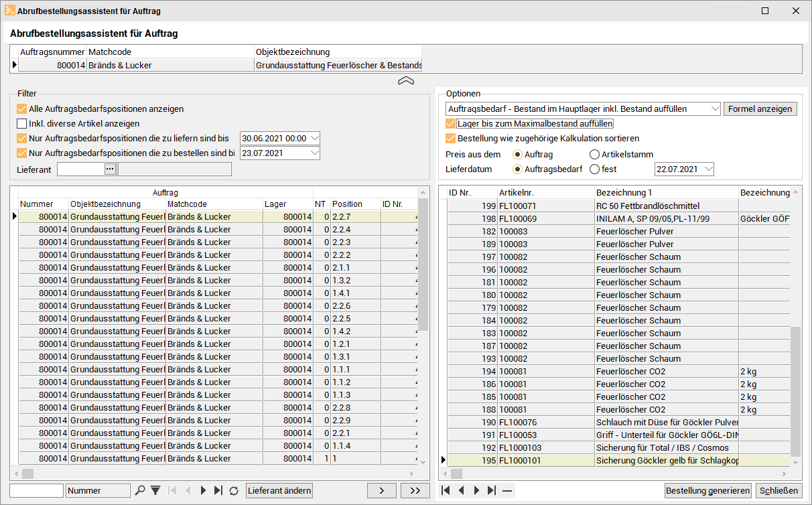Select right grid row ID 190 Schlauch
This screenshot has width=812, height=505.
tap(619, 422)
